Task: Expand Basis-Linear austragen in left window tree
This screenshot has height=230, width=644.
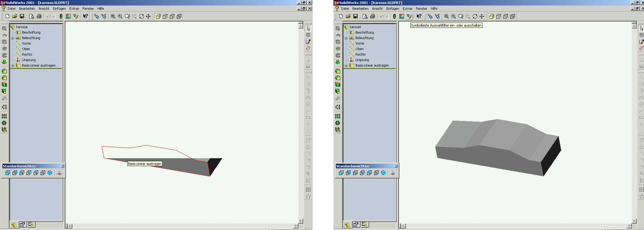Action: click(x=13, y=66)
